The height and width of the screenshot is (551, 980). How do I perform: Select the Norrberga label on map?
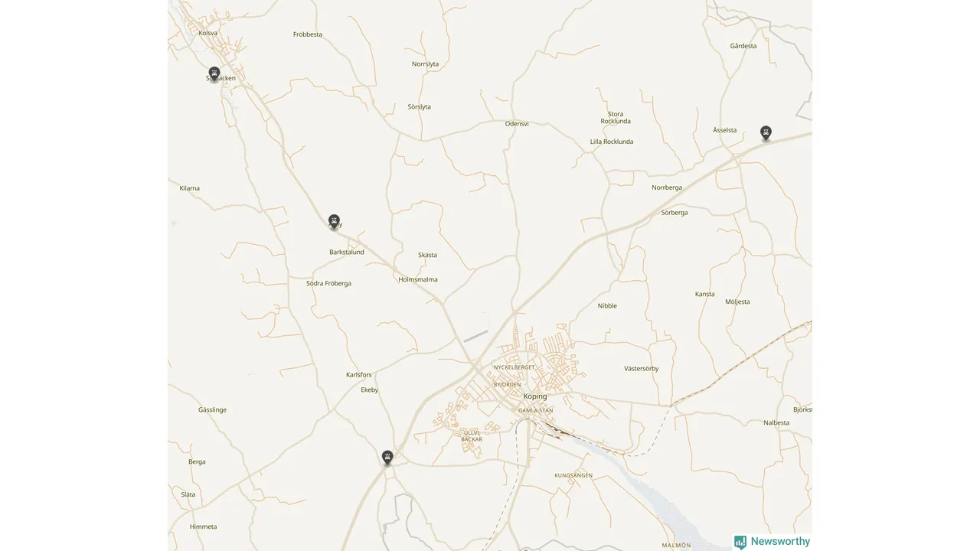point(667,187)
